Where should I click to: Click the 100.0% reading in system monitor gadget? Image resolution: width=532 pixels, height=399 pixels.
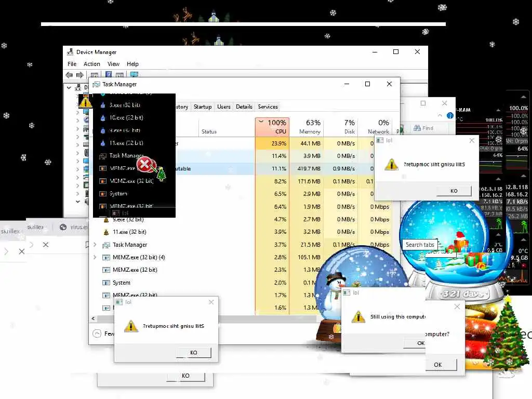click(x=518, y=108)
